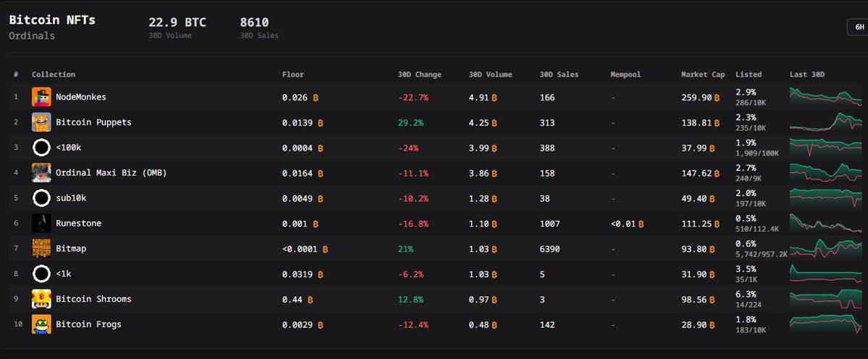This screenshot has height=359, width=868.
Task: Sort by the Market Cap column header
Action: pyautogui.click(x=702, y=74)
